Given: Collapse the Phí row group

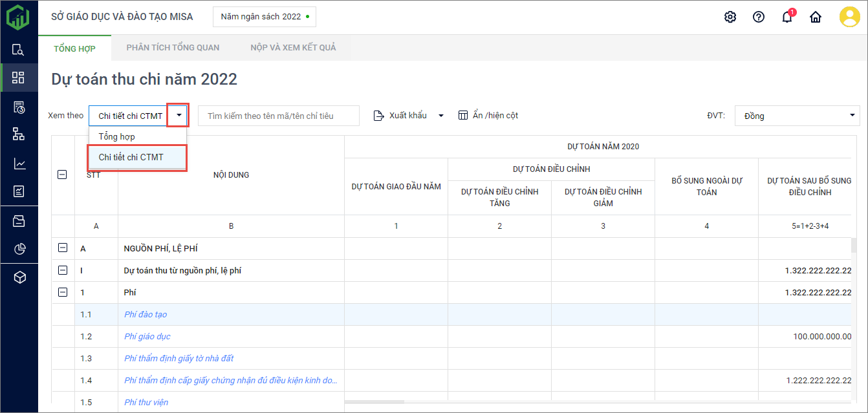Looking at the screenshot, I should 63,292.
